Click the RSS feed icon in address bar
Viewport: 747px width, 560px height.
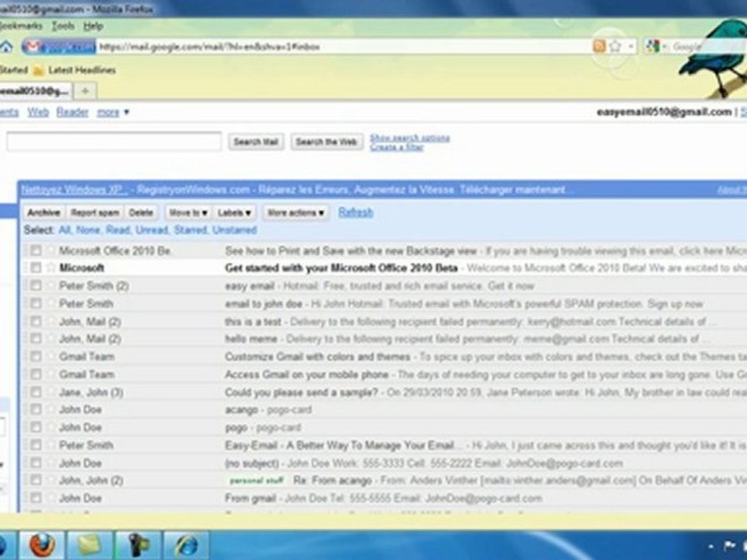(x=599, y=46)
